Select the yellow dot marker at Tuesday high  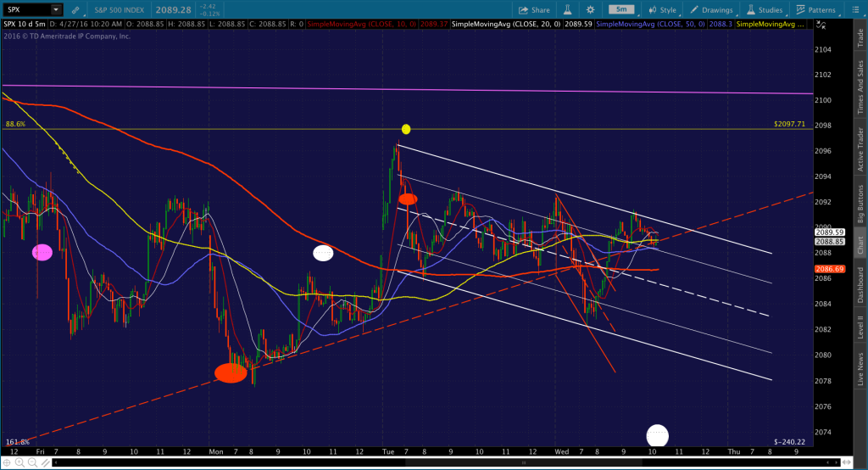click(406, 129)
